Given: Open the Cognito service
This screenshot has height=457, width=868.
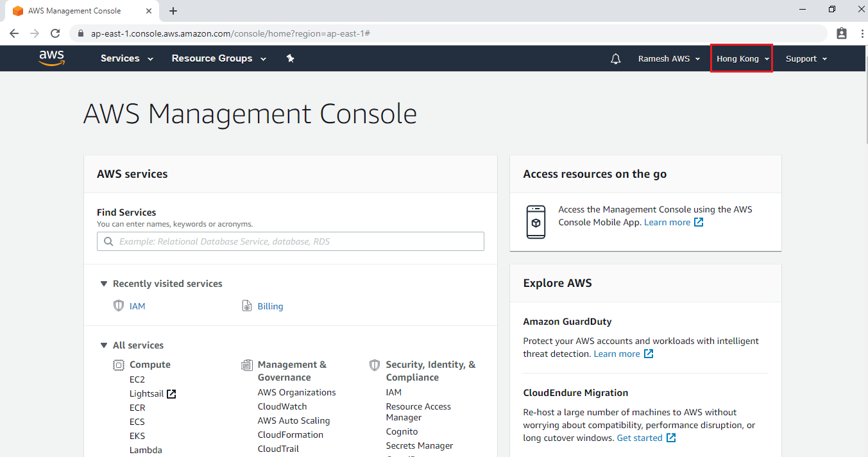Looking at the screenshot, I should click(402, 431).
